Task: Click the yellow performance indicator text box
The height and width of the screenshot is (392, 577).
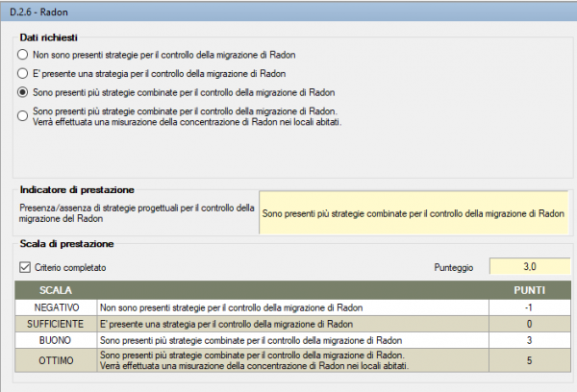Action: tap(414, 212)
